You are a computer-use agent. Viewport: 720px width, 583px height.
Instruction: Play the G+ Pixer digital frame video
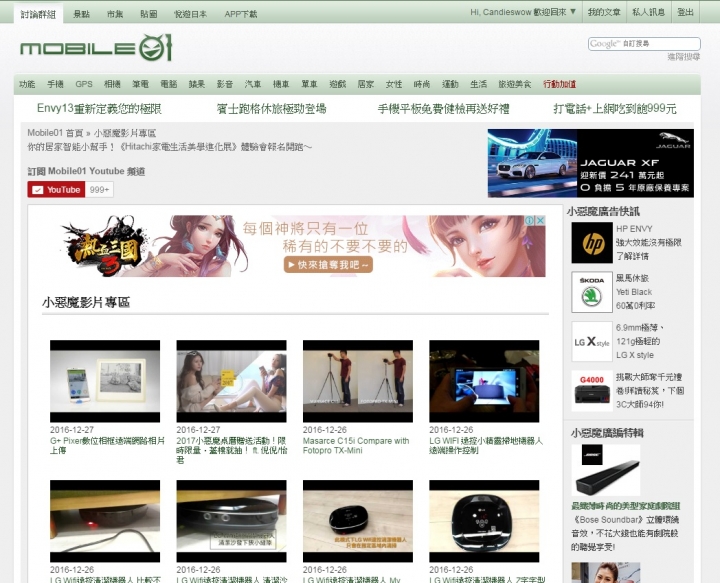[x=105, y=381]
